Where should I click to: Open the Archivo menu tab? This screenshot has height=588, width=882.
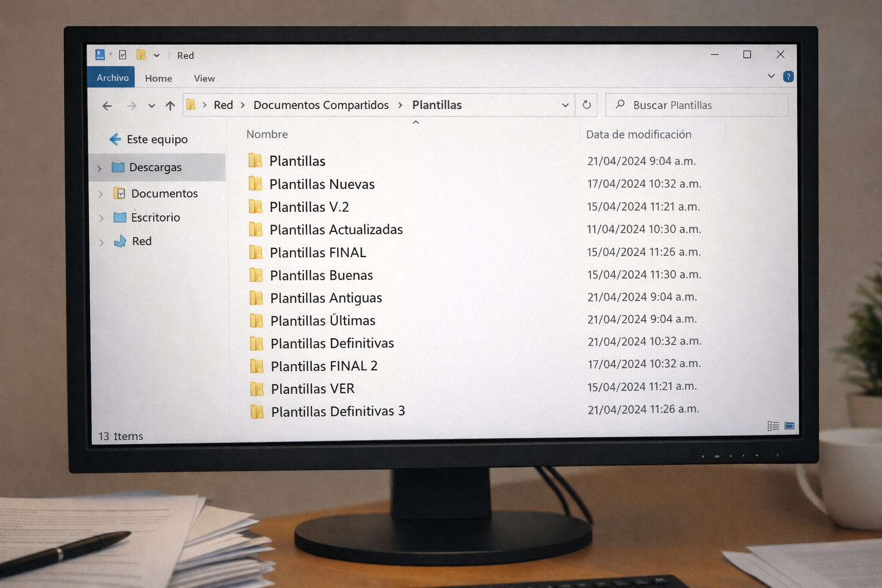pos(112,78)
